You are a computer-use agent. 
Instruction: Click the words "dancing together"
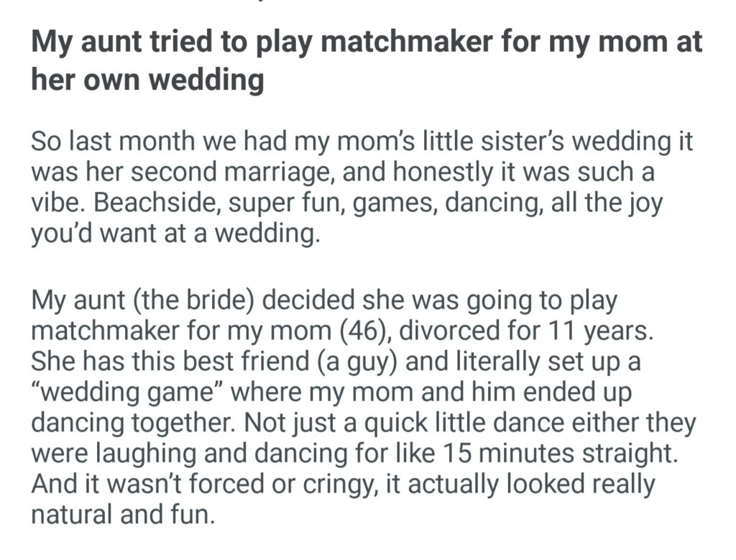tap(128, 423)
